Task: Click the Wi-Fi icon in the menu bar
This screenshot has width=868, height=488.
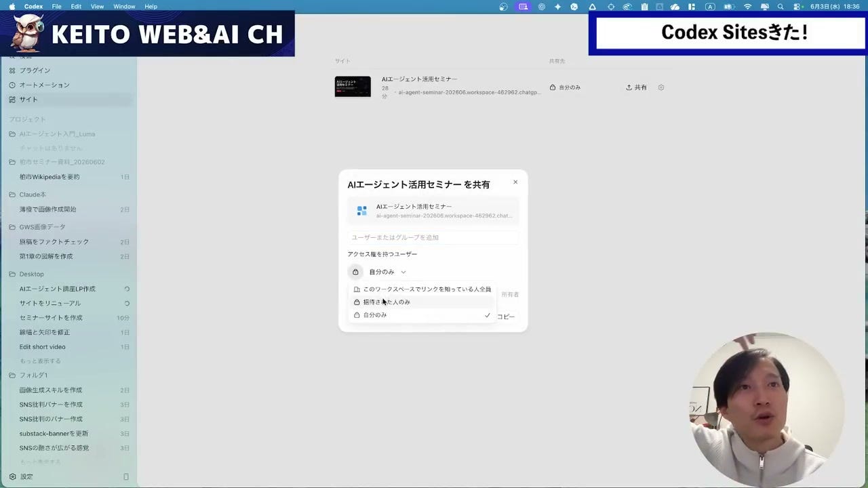Action: point(748,6)
